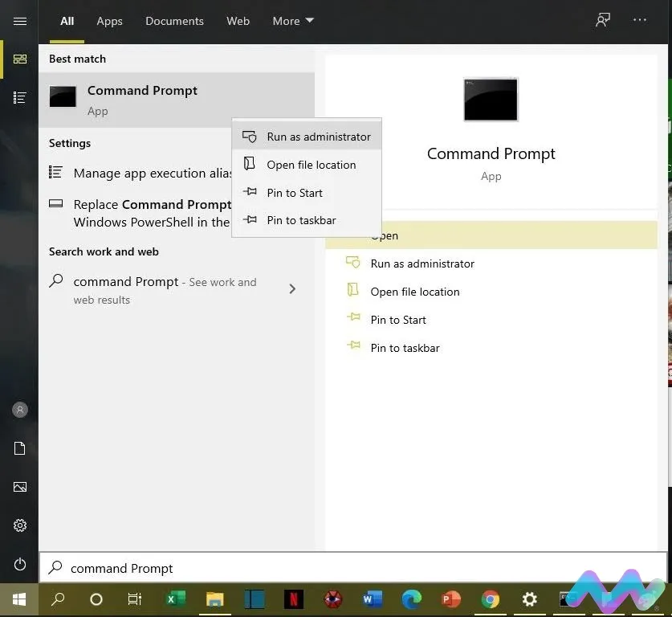Open Google Chrome from the taskbar
672x617 pixels.
(x=489, y=599)
